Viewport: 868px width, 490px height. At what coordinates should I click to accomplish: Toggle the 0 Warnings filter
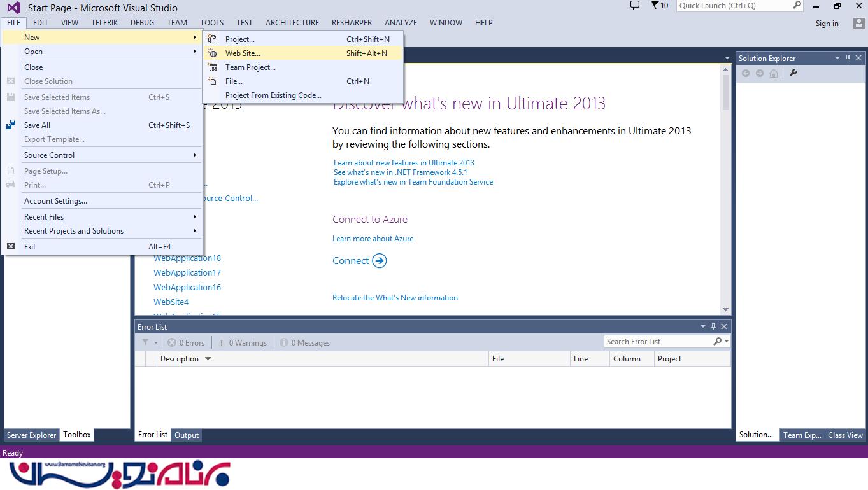coord(242,342)
